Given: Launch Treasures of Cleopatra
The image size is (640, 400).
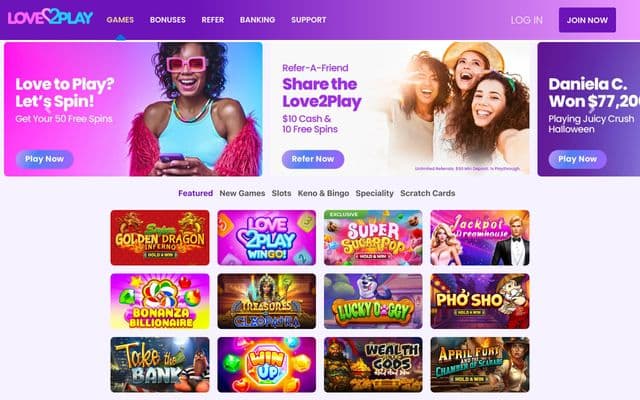Looking at the screenshot, I should (267, 301).
